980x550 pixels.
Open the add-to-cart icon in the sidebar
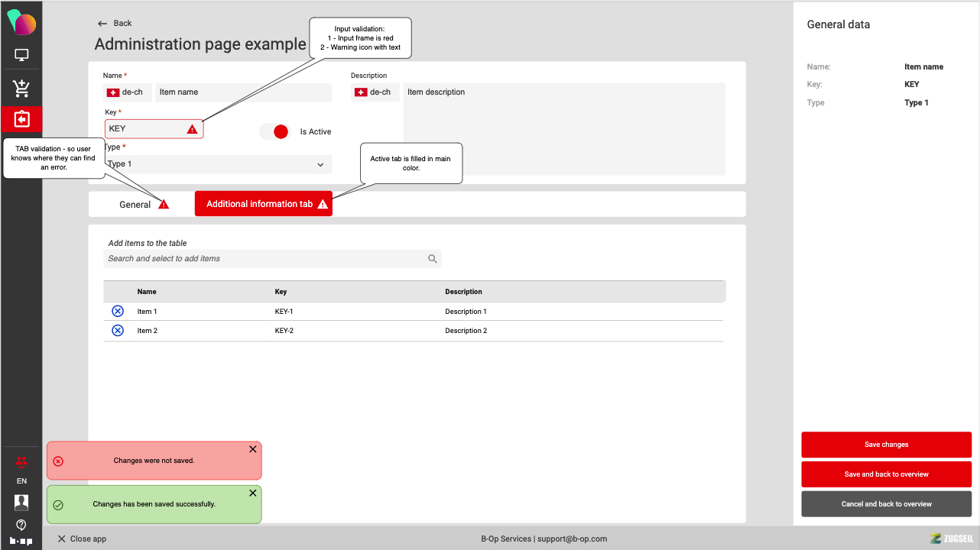tap(21, 89)
